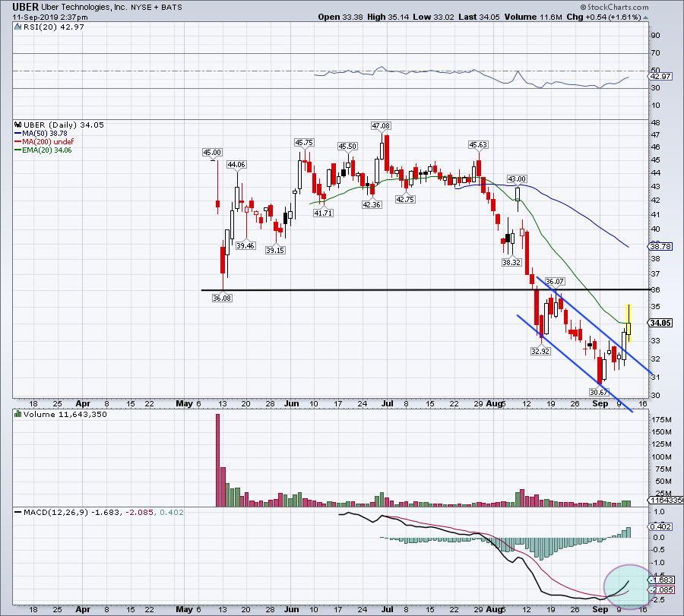Click the tallest volume bar in May
Viewport: 684px width, 616px height.
click(217, 460)
